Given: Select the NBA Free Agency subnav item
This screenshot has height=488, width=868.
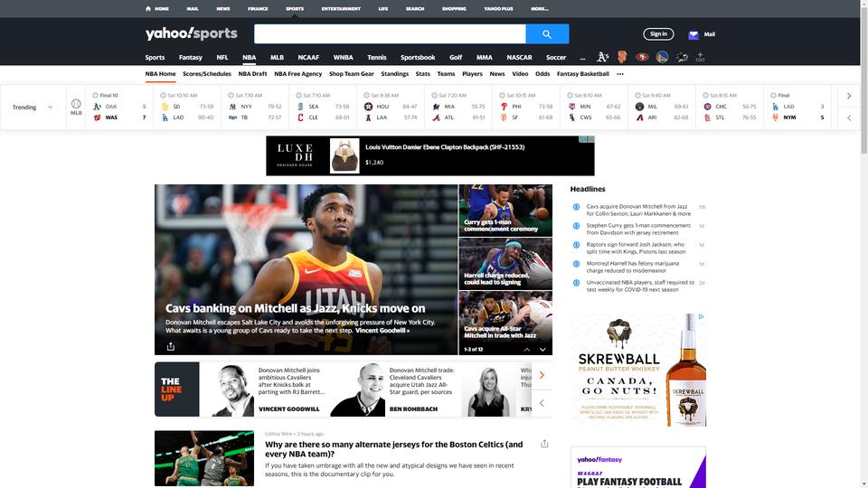Looking at the screenshot, I should click(x=297, y=73).
